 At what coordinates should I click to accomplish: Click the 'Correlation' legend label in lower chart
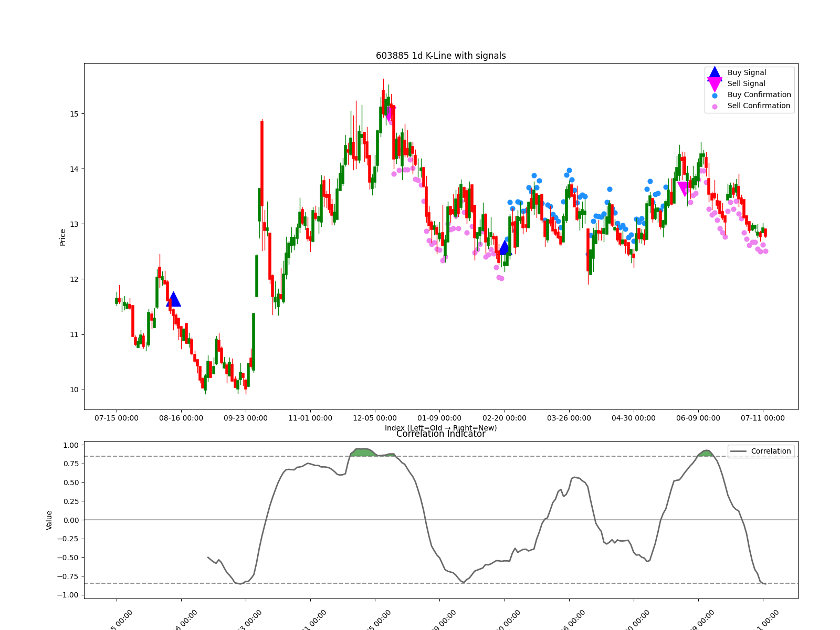click(x=771, y=451)
